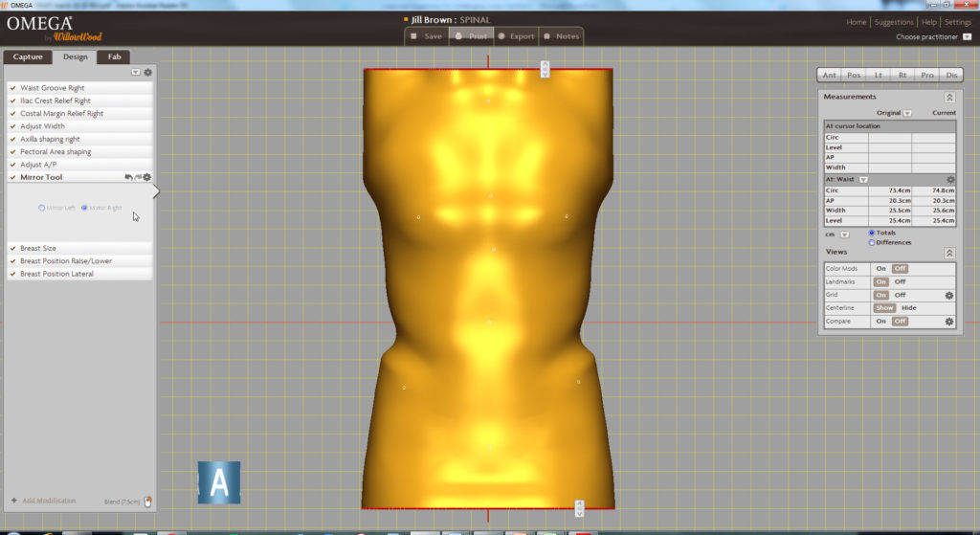This screenshot has width=980, height=535.
Task: Click the Mirror Tool undo arrow
Action: pyautogui.click(x=128, y=177)
